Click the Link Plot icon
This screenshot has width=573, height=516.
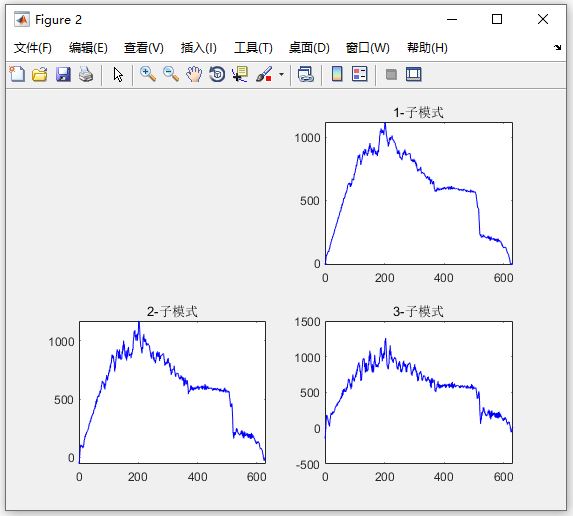pos(306,74)
